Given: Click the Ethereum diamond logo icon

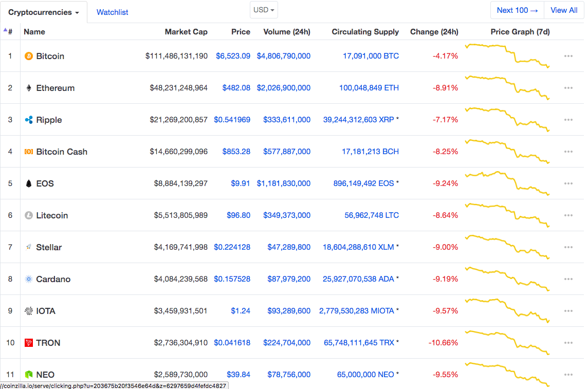Looking at the screenshot, I should coord(28,88).
